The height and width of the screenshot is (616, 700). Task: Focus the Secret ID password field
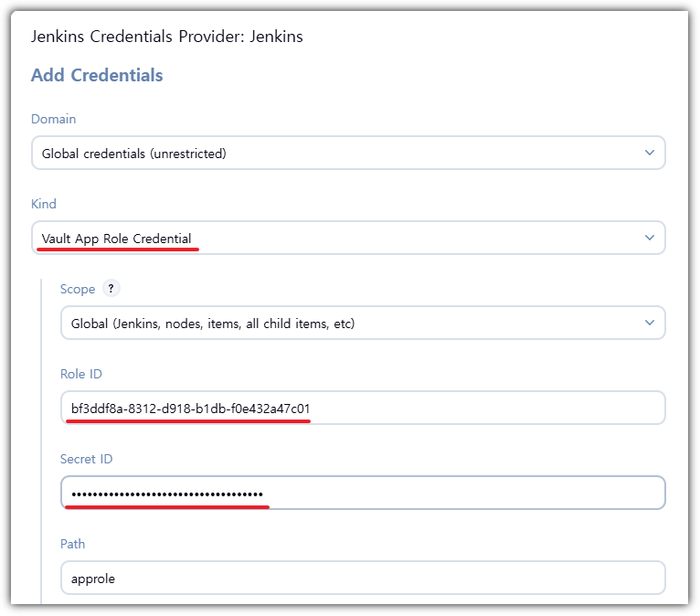[x=363, y=493]
